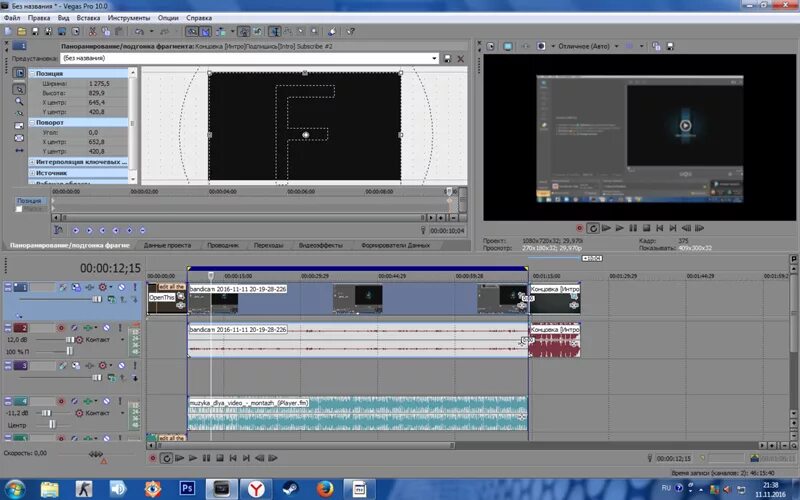Adjust track 1 opacity level slider

coord(96,299)
